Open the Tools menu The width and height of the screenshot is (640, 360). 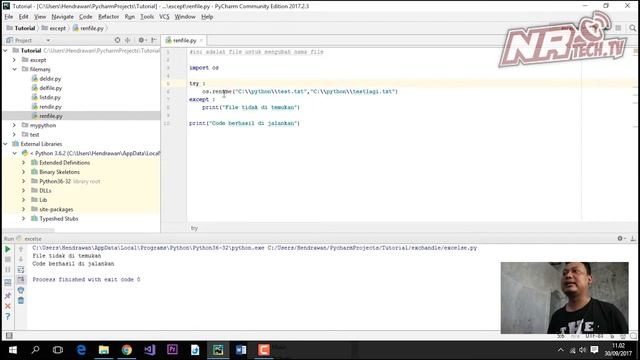tap(147, 17)
